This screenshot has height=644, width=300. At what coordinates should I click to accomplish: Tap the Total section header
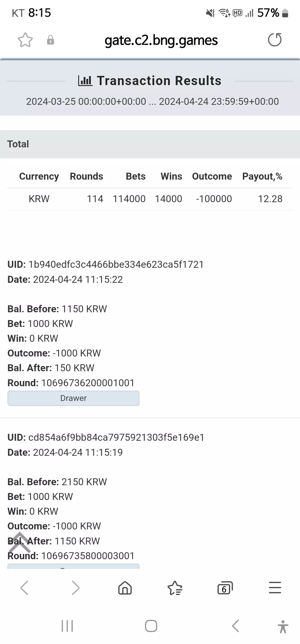[x=150, y=144]
